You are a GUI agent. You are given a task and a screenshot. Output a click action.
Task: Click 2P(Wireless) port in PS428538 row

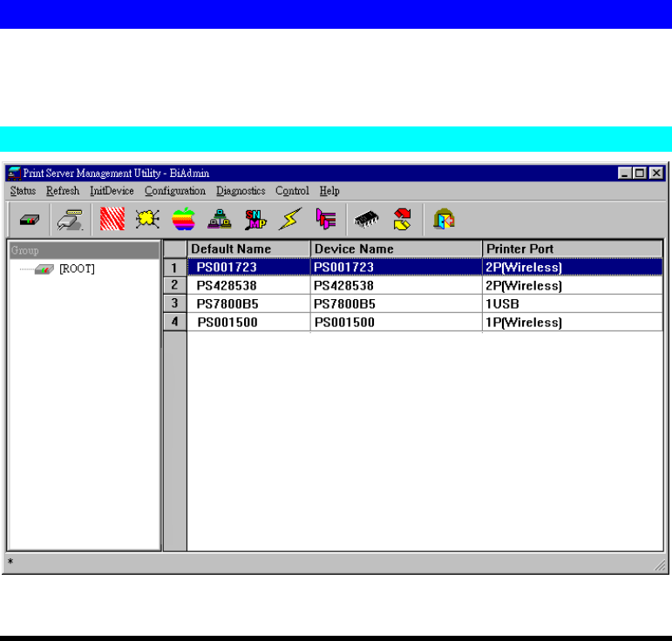(573, 285)
